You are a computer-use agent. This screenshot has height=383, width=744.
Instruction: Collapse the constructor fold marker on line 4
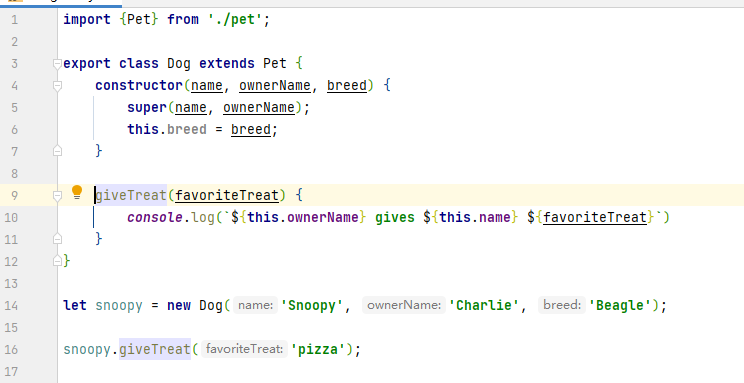(x=57, y=86)
